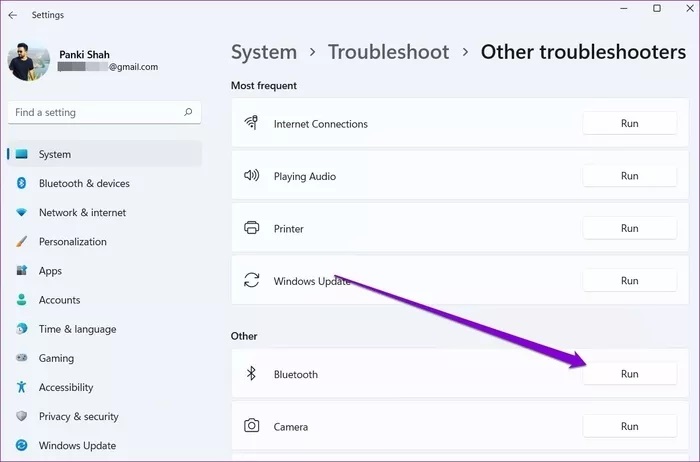700x462 pixels.
Task: Click the System breadcrumb link
Action: click(264, 52)
